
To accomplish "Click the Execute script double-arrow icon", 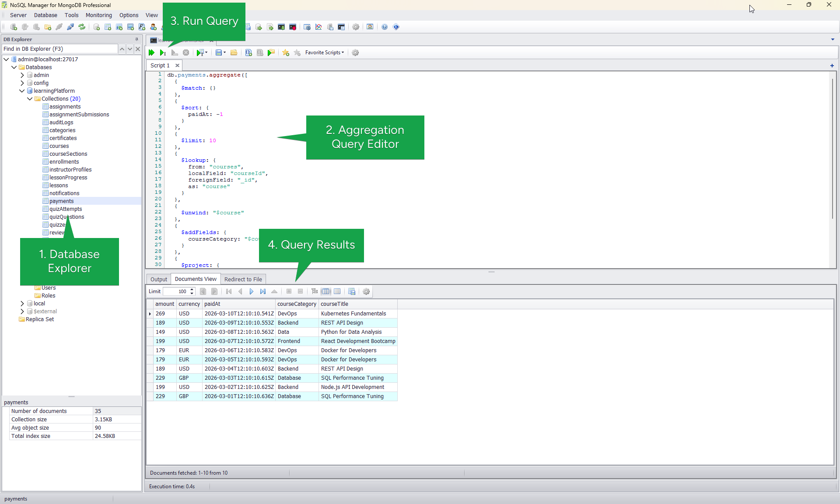I will click(x=151, y=52).
